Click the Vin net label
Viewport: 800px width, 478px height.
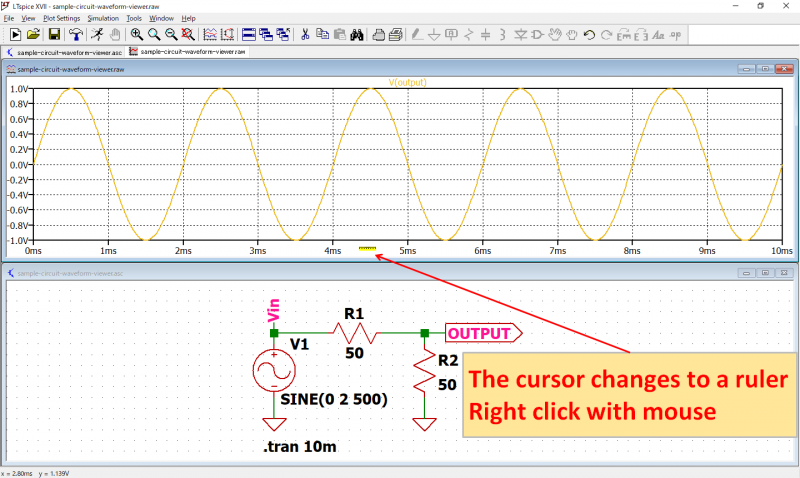tap(274, 310)
